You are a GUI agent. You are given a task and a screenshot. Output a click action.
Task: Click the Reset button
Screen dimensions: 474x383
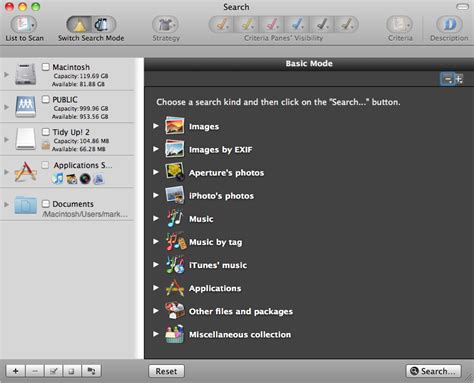coord(166,371)
